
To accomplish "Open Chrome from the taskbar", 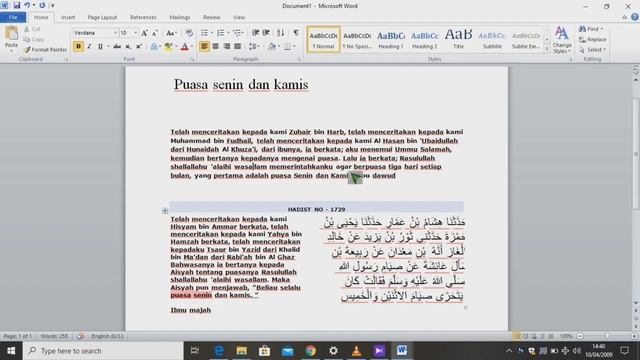I will pyautogui.click(x=310, y=351).
